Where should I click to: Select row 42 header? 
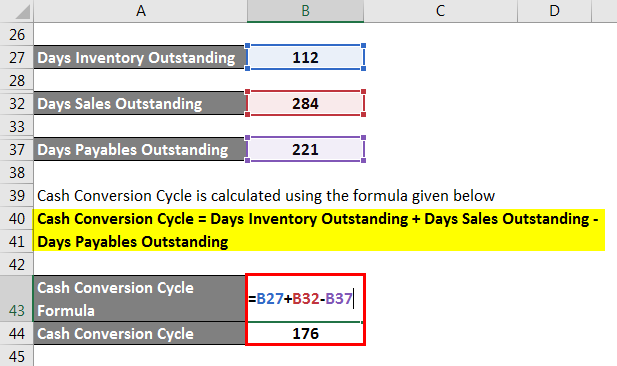pyautogui.click(x=17, y=265)
